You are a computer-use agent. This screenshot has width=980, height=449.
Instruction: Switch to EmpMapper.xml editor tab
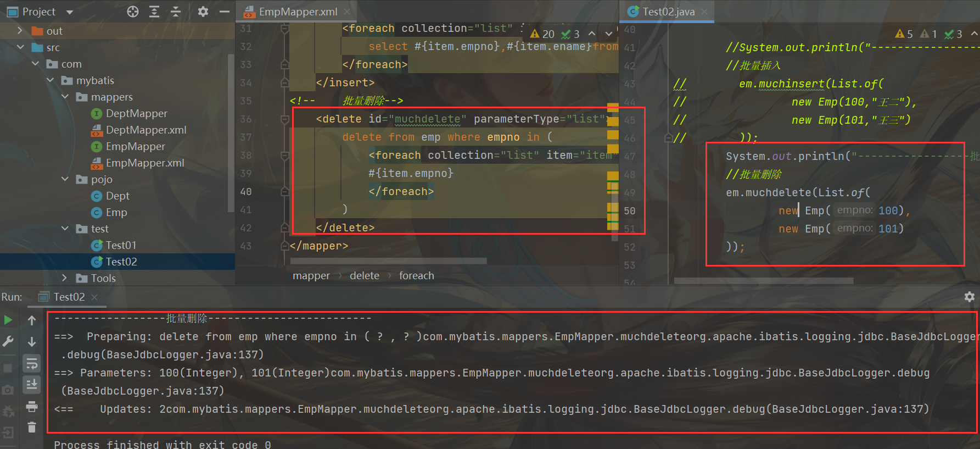click(298, 12)
